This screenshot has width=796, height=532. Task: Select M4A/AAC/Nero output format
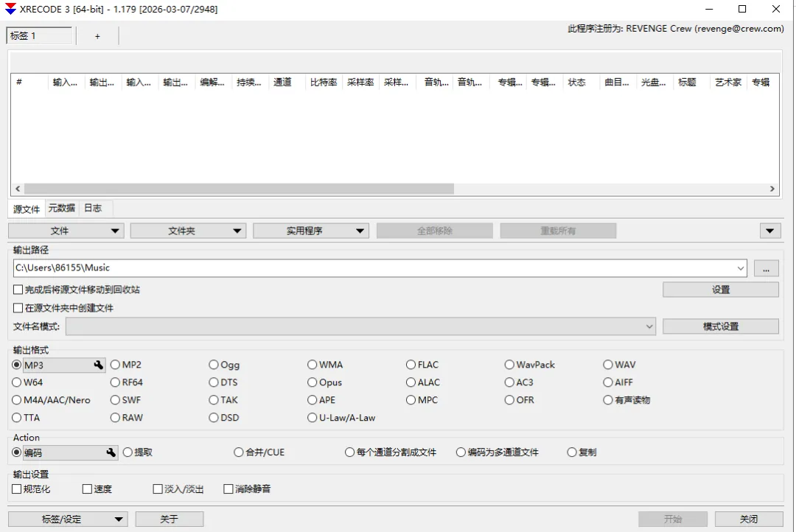pyautogui.click(x=52, y=400)
